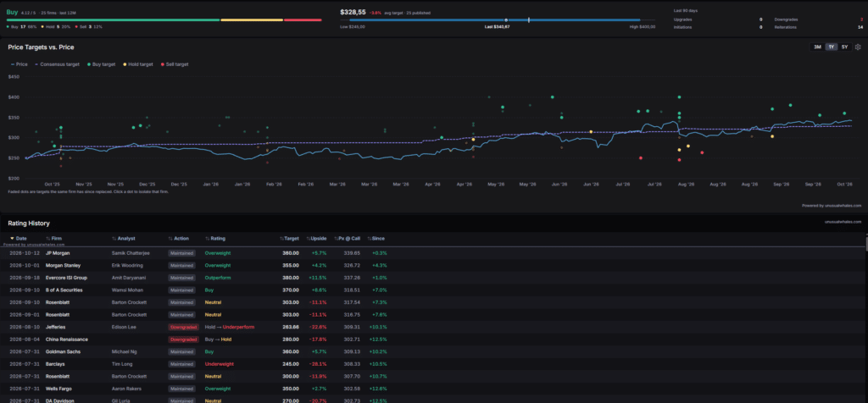Click analyst name Amit Daryanani
868x403 pixels.
[127, 278]
